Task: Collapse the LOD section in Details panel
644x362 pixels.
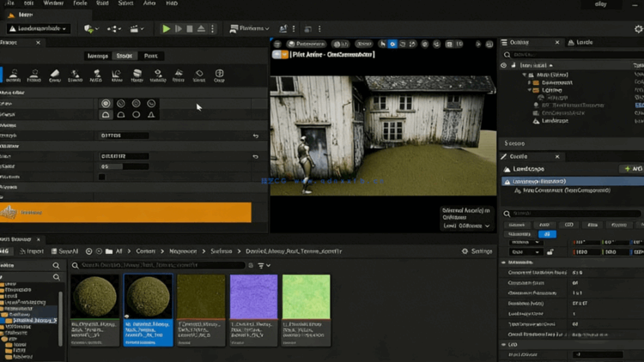Action: click(504, 345)
